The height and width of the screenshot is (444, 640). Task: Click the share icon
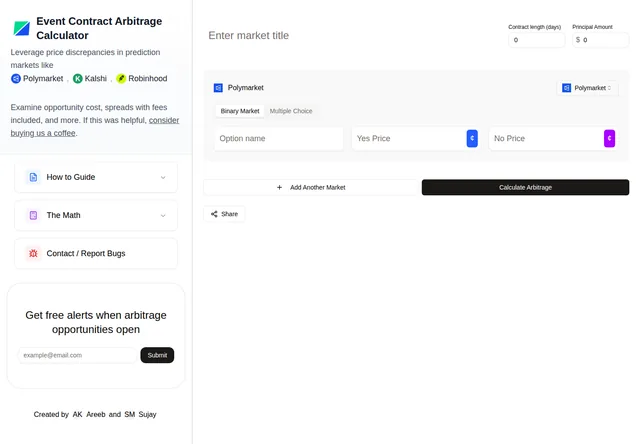[214, 214]
